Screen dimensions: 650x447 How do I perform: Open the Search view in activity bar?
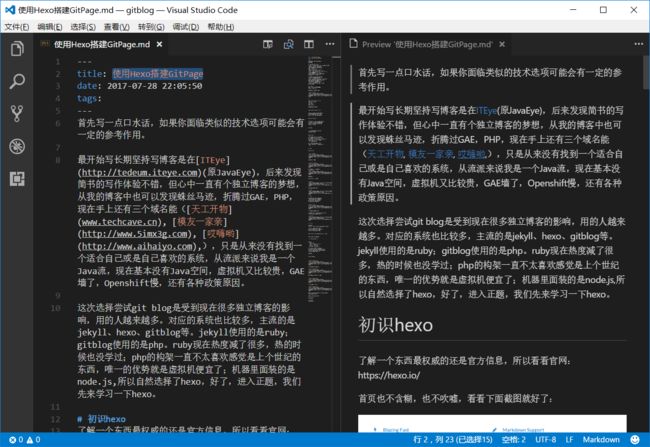[x=17, y=81]
